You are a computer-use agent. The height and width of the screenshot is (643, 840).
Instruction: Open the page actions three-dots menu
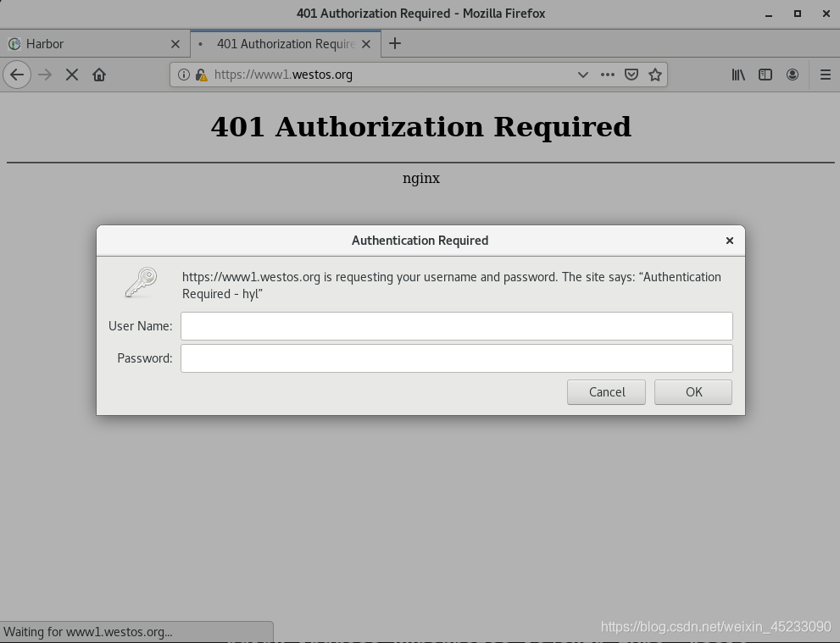[x=608, y=75]
